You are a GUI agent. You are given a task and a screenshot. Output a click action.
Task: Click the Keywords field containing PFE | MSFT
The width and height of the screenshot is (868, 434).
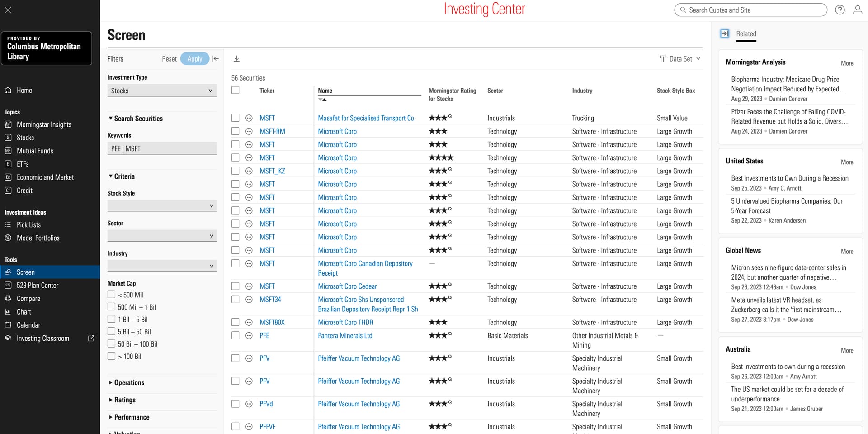point(162,148)
